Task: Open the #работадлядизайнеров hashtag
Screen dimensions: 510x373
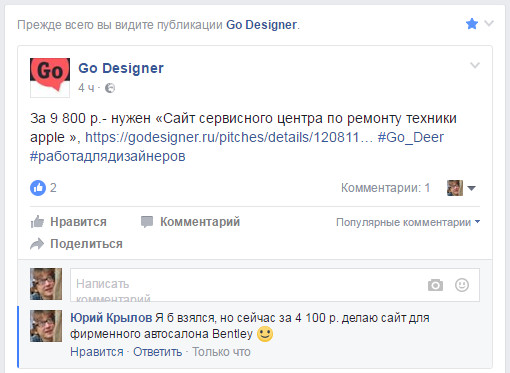Action: click(108, 156)
